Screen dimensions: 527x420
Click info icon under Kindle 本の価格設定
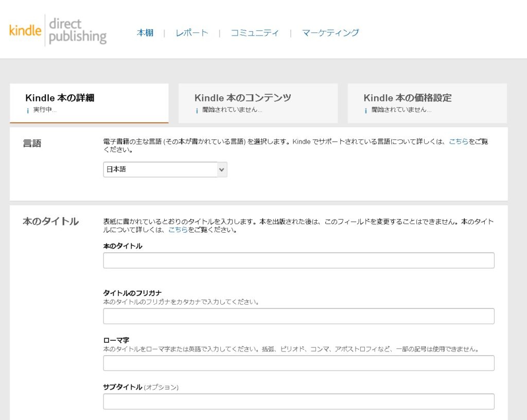point(366,111)
